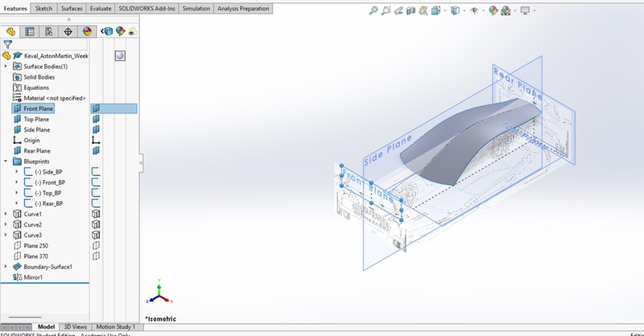
Task: Switch to the FeatureManager Design Tree tab
Action: pyautogui.click(x=10, y=31)
